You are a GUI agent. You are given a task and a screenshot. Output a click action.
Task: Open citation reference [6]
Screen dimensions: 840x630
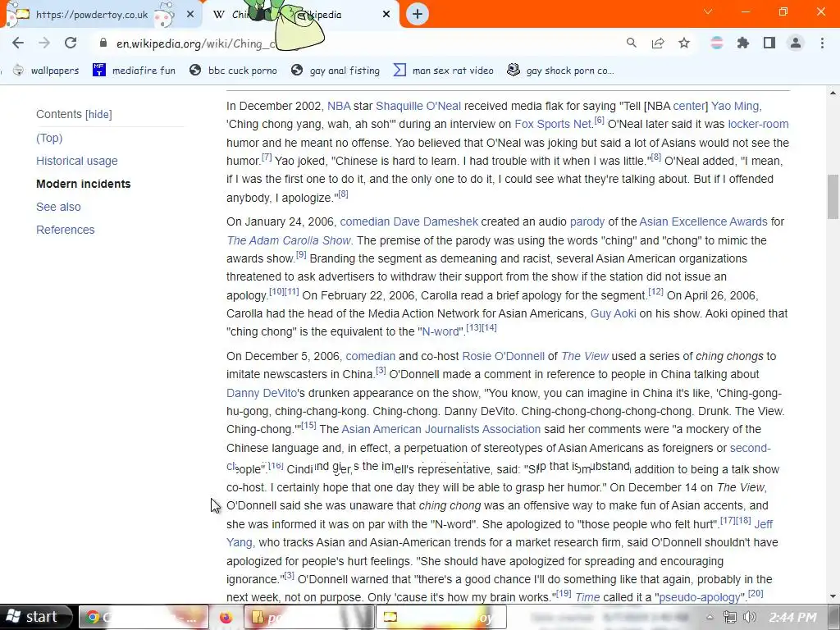pyautogui.click(x=599, y=120)
